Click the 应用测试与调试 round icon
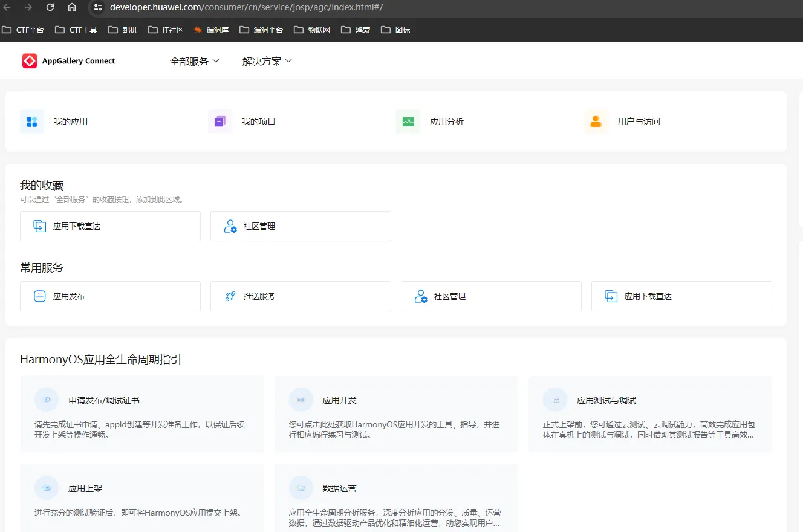This screenshot has height=532, width=803. coord(555,400)
